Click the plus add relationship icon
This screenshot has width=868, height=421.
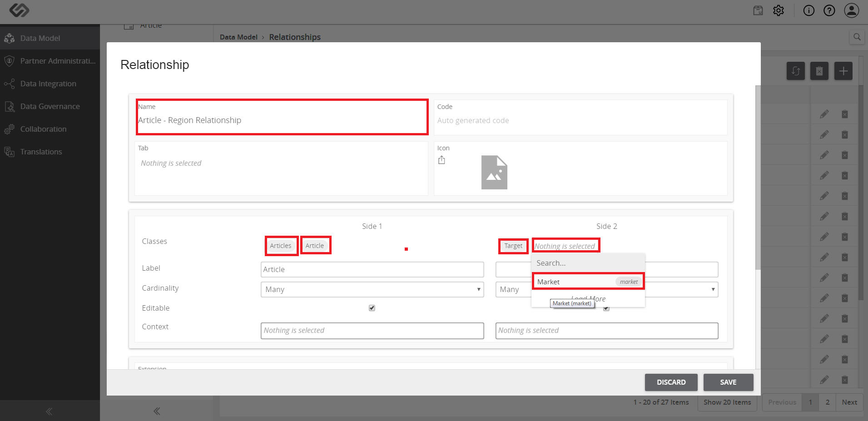[843, 71]
